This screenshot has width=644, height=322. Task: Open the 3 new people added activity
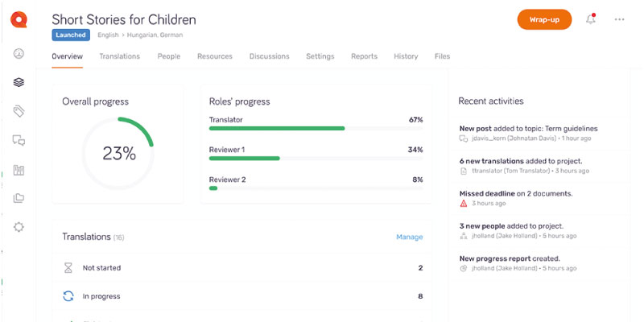coord(541,230)
